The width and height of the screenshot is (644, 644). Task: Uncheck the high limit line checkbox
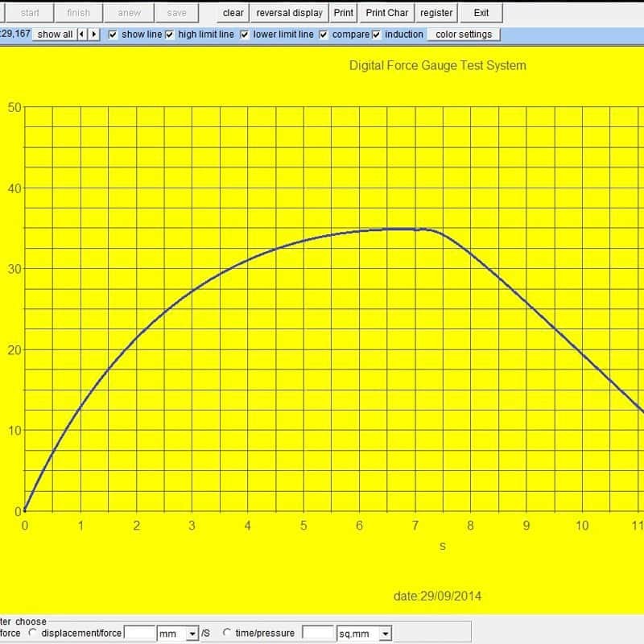pyautogui.click(x=170, y=35)
